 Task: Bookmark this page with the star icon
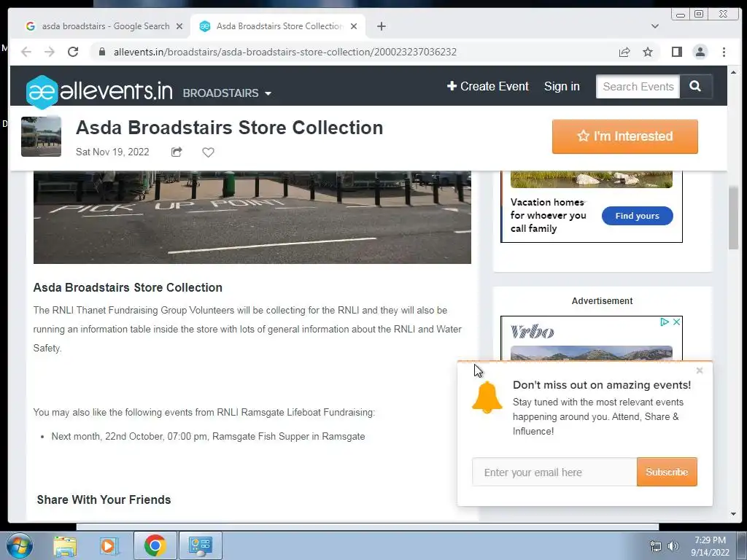[x=648, y=52]
